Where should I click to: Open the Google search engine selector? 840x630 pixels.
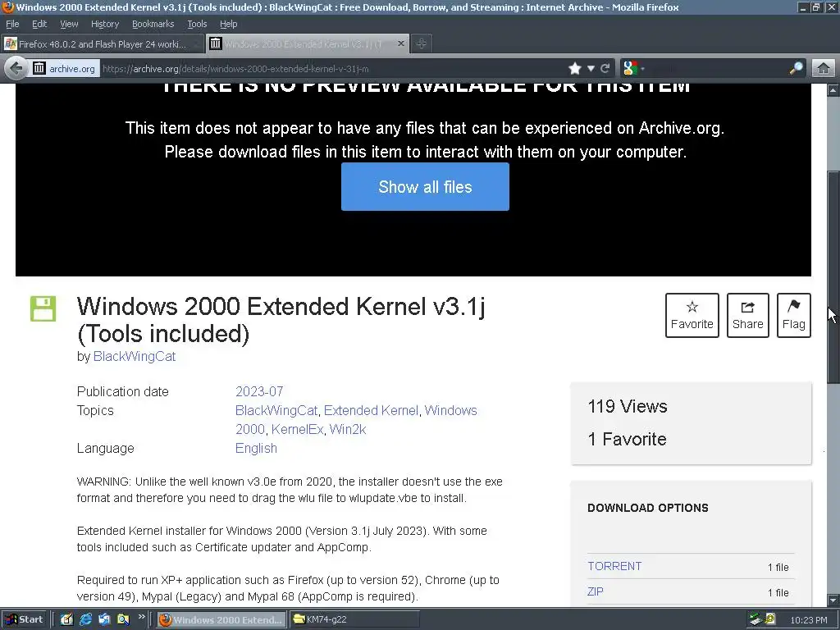(634, 69)
